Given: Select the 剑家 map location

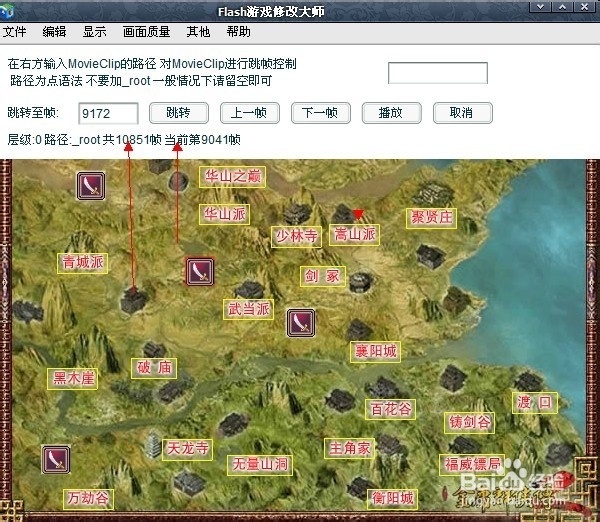Looking at the screenshot, I should coord(323,276).
